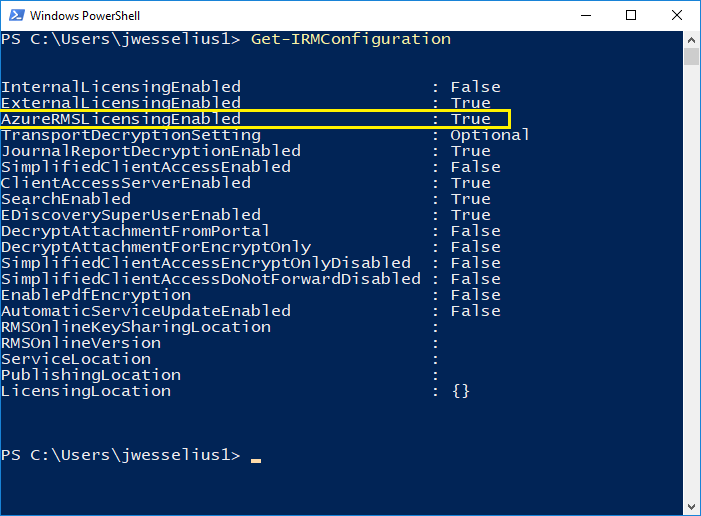The image size is (701, 516).
Task: Click the Get-IRMConfiguration command text
Action: (x=351, y=39)
